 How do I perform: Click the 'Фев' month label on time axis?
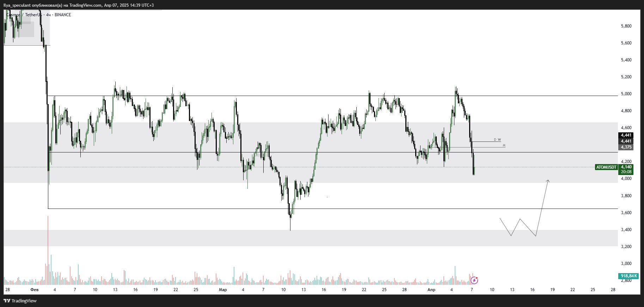click(34, 290)
